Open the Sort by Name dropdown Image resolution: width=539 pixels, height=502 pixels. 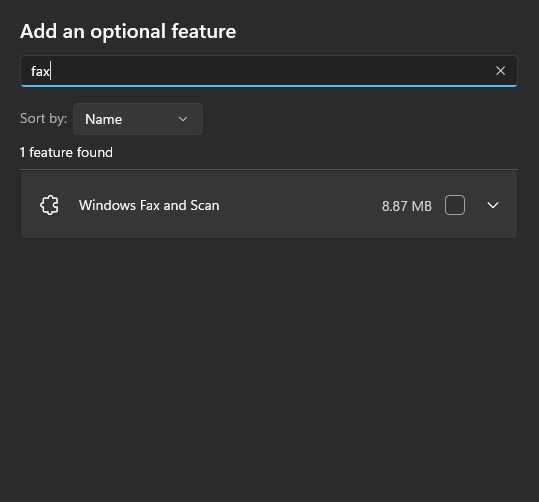[138, 119]
